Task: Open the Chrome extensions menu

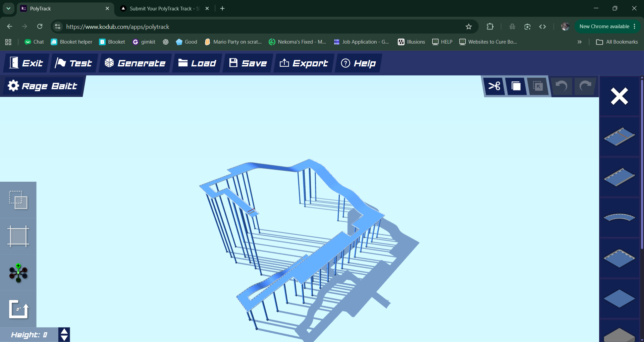Action: [490, 26]
